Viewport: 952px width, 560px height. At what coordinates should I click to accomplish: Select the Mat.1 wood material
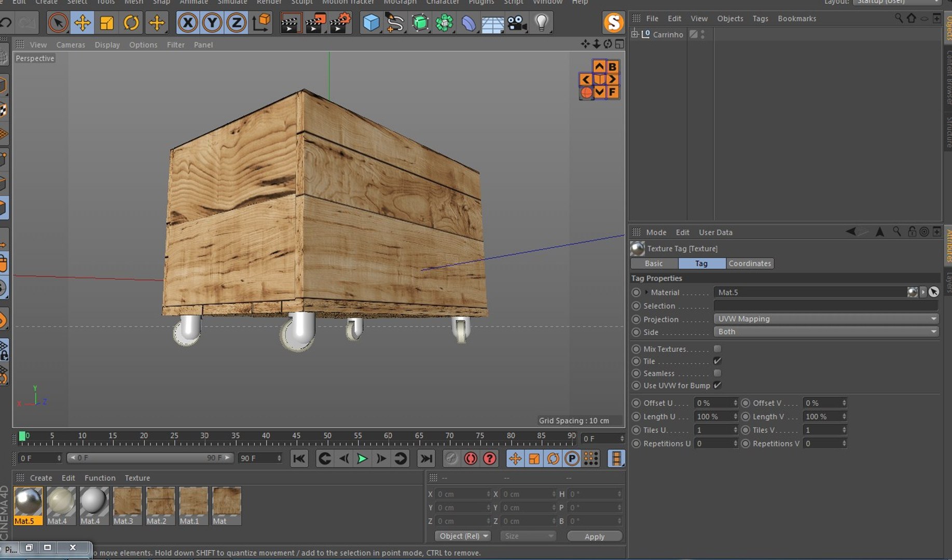coord(194,506)
